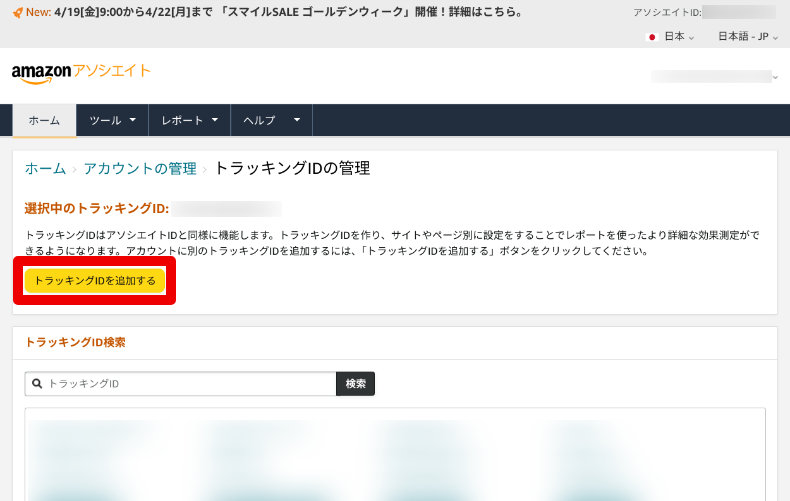The height and width of the screenshot is (501, 790).
Task: Focus the トラッキングID search field
Action: coord(180,384)
